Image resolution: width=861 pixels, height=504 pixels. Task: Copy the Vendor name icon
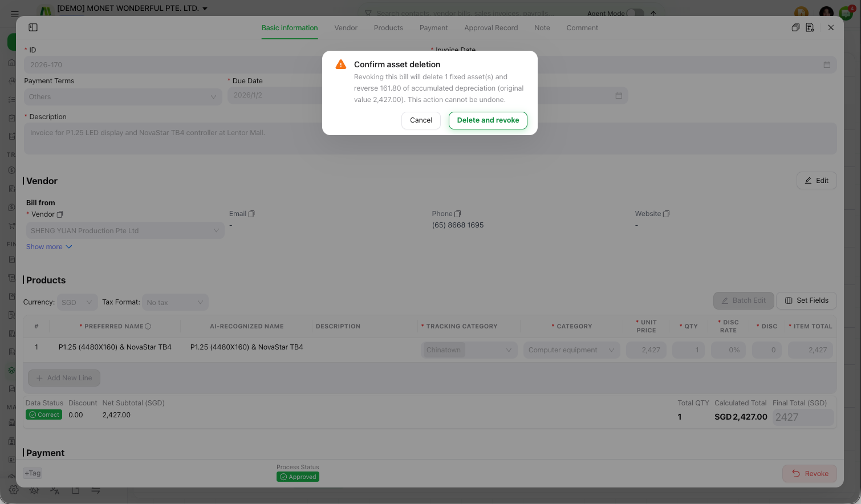(60, 214)
